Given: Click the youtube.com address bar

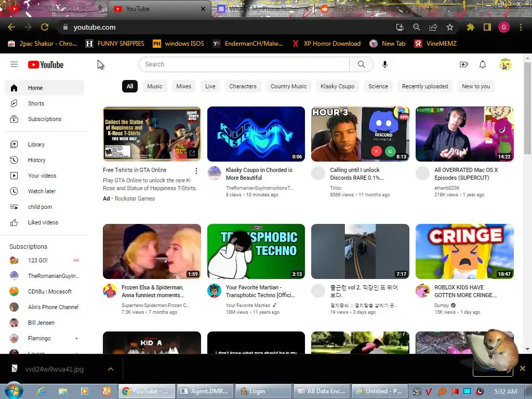Looking at the screenshot, I should pyautogui.click(x=224, y=27).
